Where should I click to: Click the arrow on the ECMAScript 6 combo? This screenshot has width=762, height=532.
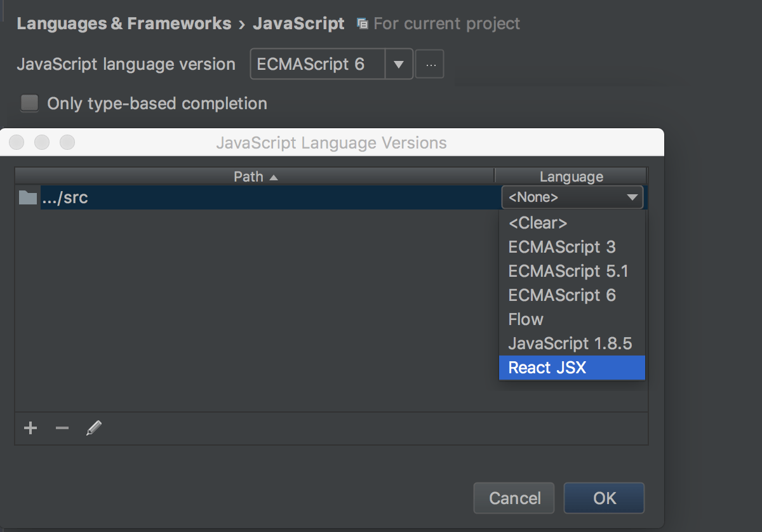coord(399,63)
